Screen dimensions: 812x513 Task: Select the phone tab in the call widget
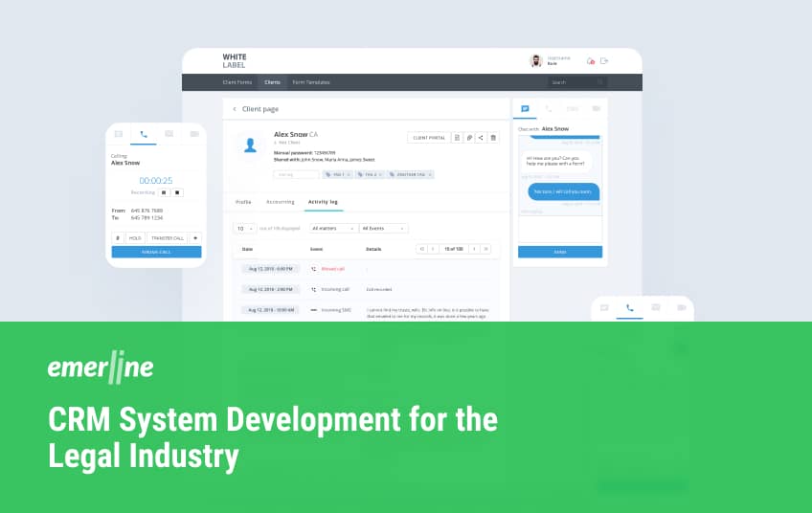[144, 134]
